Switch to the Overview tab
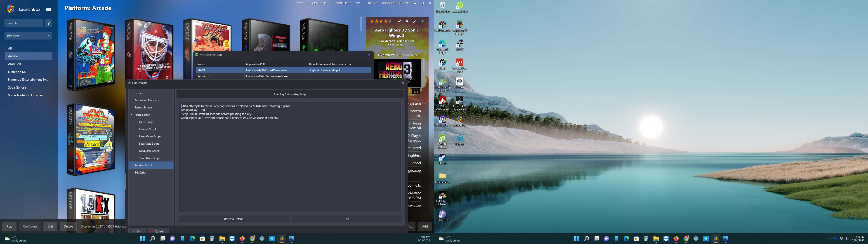Viewport: 868px width, 244px height. [385, 55]
